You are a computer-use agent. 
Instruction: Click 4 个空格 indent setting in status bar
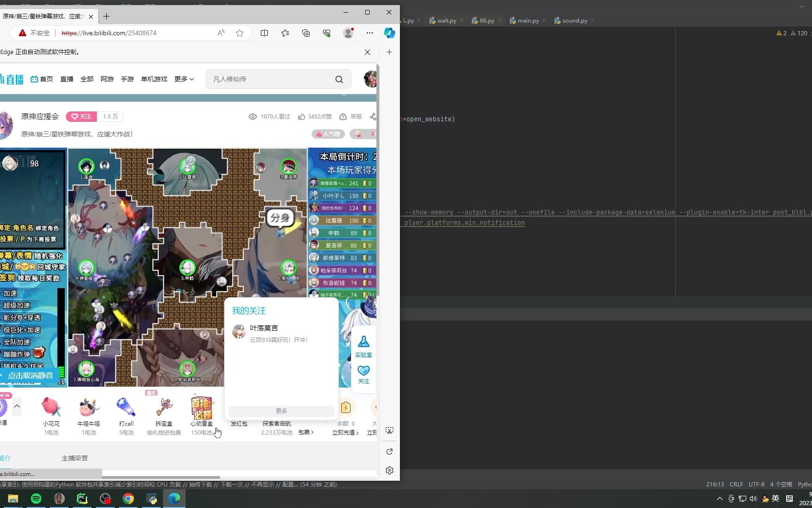coord(781,484)
